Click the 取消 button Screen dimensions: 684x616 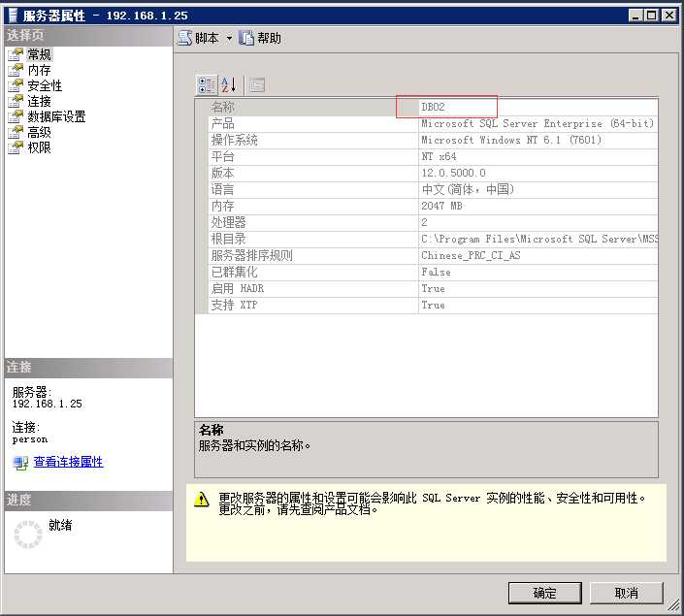(627, 593)
